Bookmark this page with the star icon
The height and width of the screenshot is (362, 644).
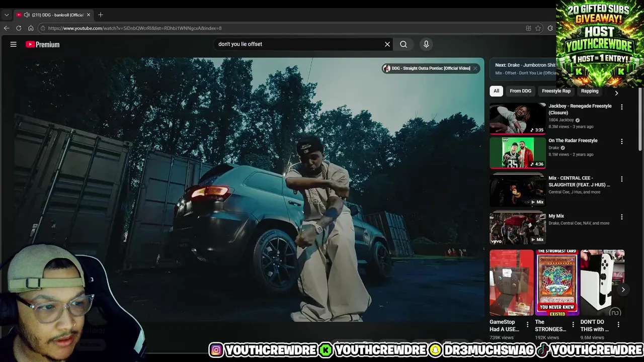coord(538,28)
